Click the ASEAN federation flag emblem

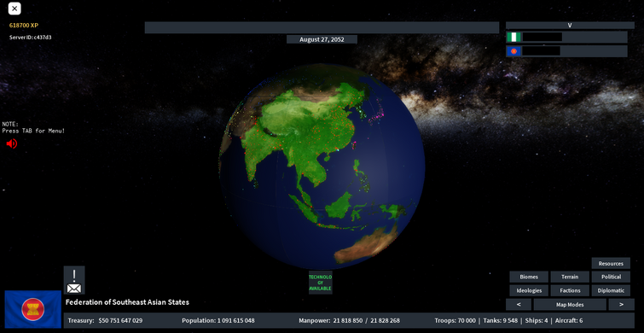[33, 309]
